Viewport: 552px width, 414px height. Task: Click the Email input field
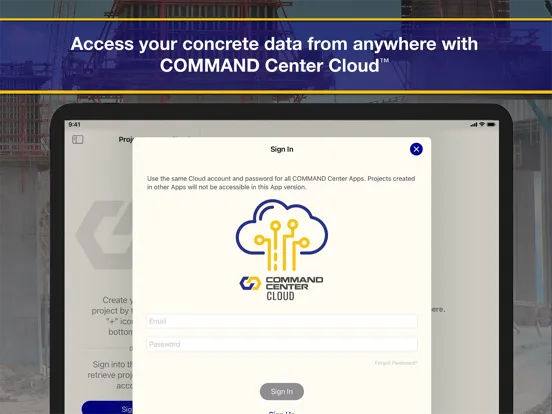click(x=282, y=321)
